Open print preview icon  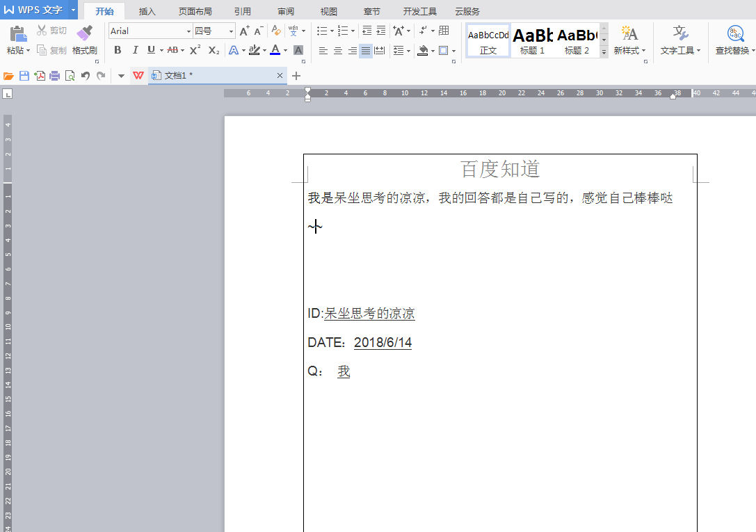tap(70, 76)
